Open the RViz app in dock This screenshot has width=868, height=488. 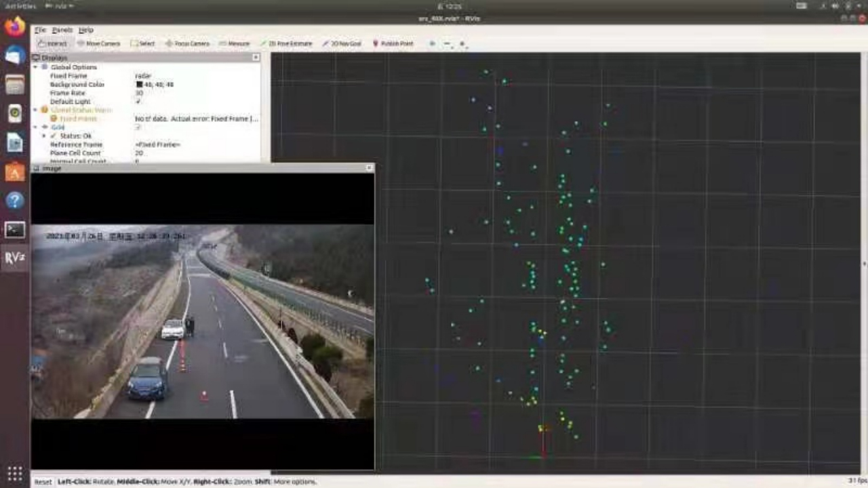[x=15, y=258]
